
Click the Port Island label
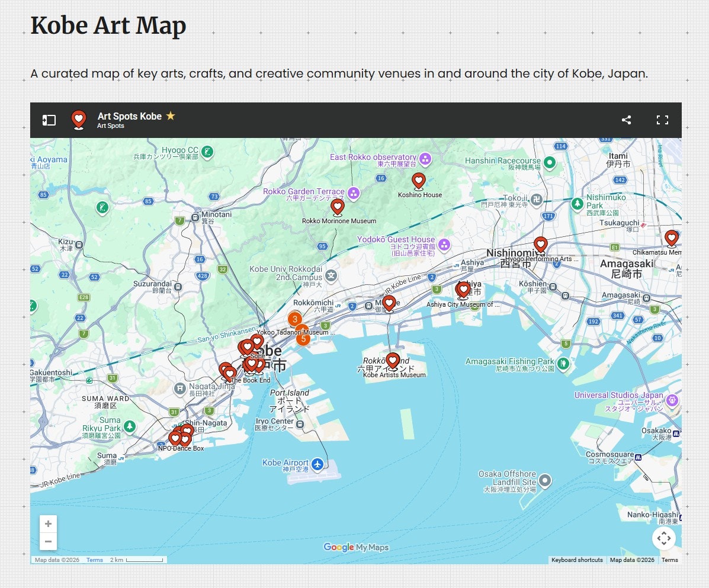290,393
